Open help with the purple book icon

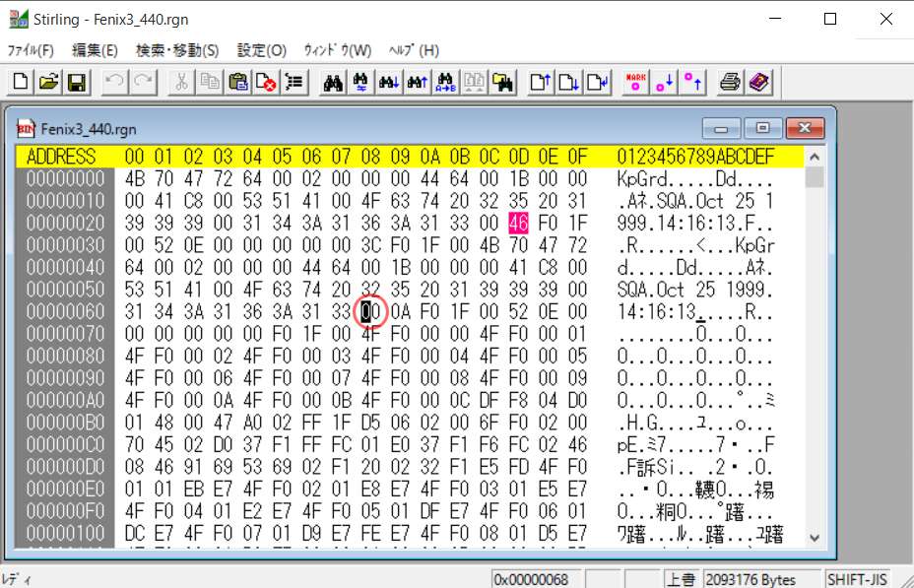coord(758,82)
